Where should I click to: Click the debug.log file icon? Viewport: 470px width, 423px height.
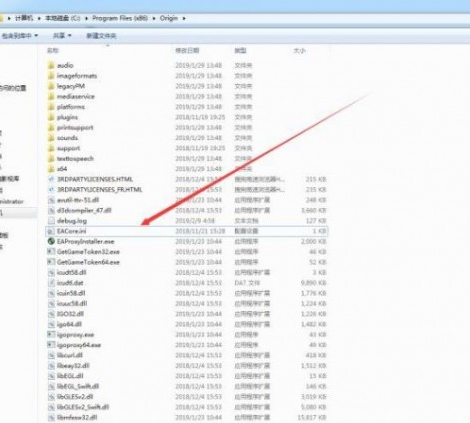51,221
